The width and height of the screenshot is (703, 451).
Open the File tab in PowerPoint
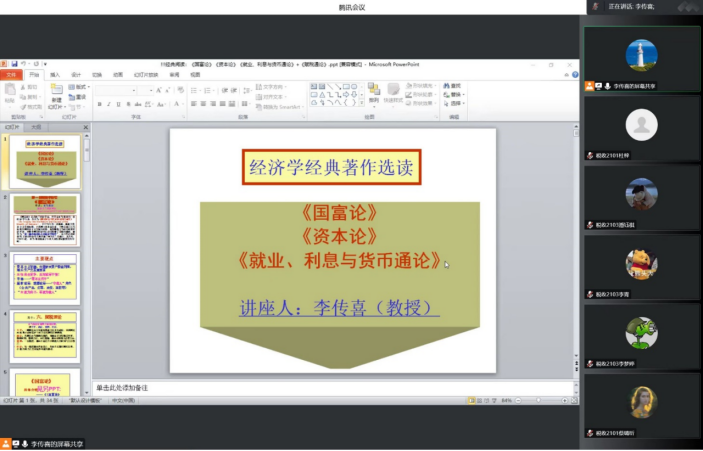[x=11, y=74]
